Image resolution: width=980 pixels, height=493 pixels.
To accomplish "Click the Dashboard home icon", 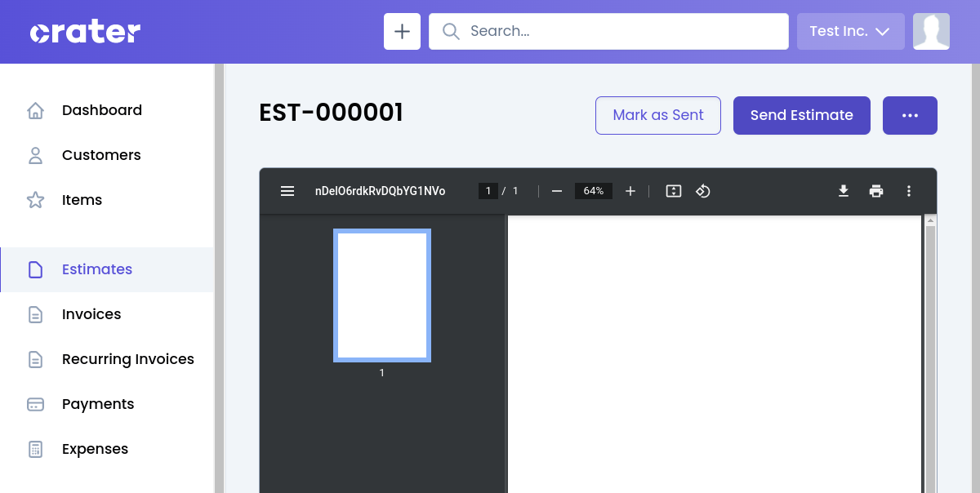I will pos(35,110).
